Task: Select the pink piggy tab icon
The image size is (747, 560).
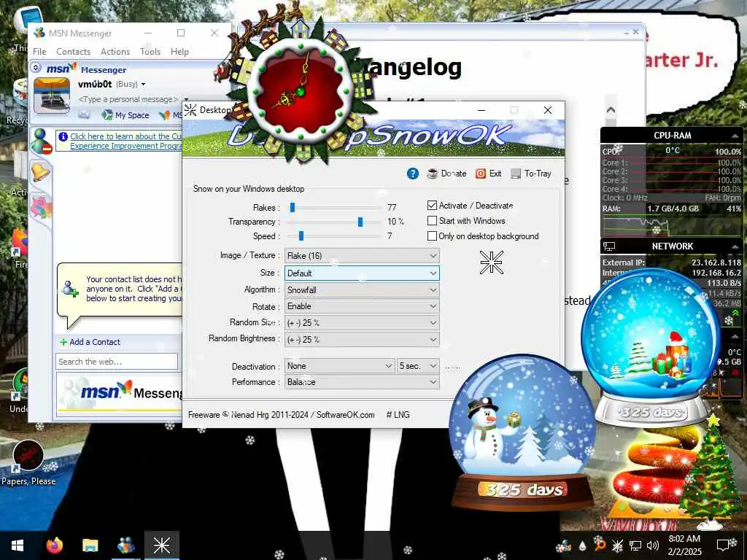Action: pyautogui.click(x=41, y=206)
